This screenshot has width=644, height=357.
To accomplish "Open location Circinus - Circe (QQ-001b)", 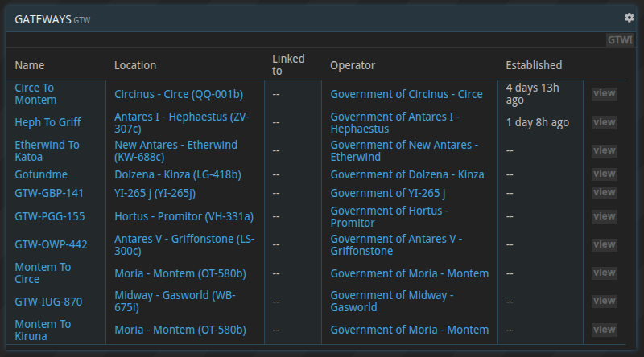I will coord(178,94).
